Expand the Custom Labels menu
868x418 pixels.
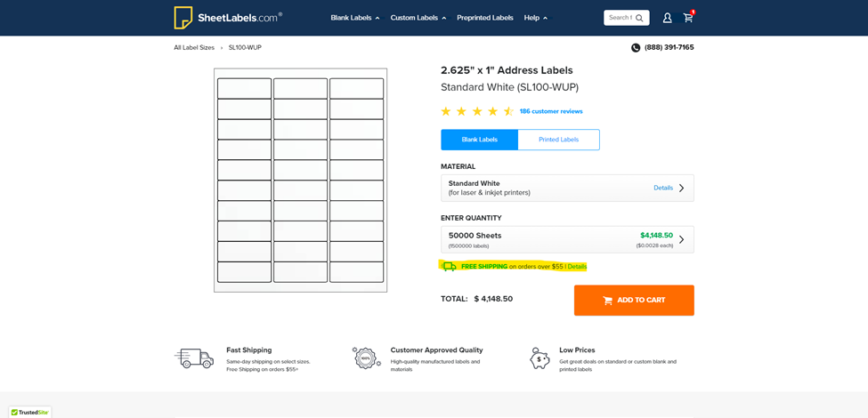418,18
